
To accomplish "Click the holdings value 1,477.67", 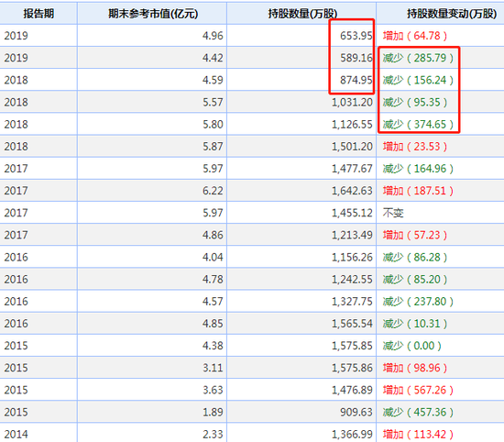I will (352, 169).
